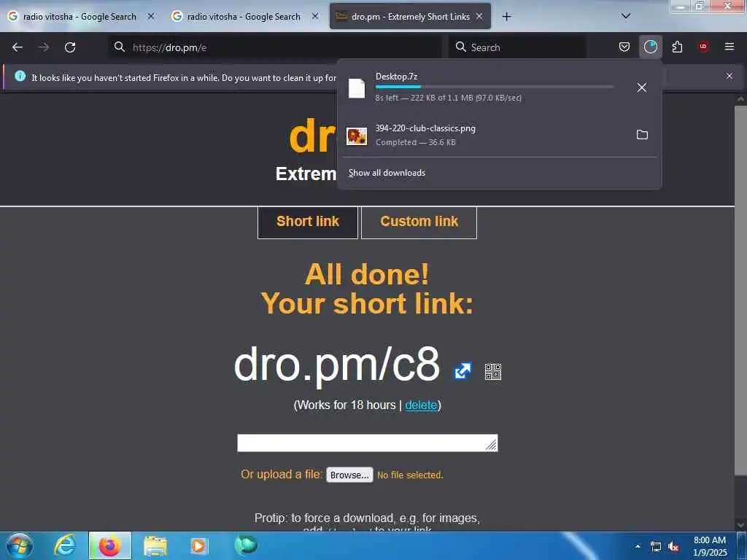Screen dimensions: 747x560
Task: Click the Firefox taskbar icon
Action: click(x=110, y=545)
